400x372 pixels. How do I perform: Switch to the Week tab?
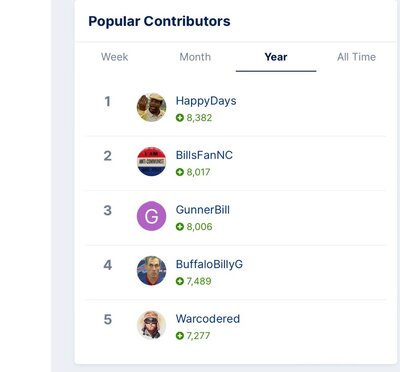pos(115,57)
